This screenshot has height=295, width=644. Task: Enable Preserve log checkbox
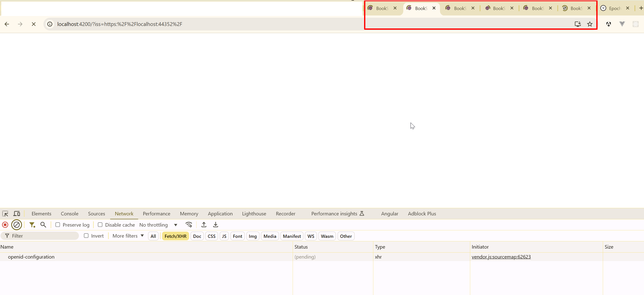tap(58, 225)
